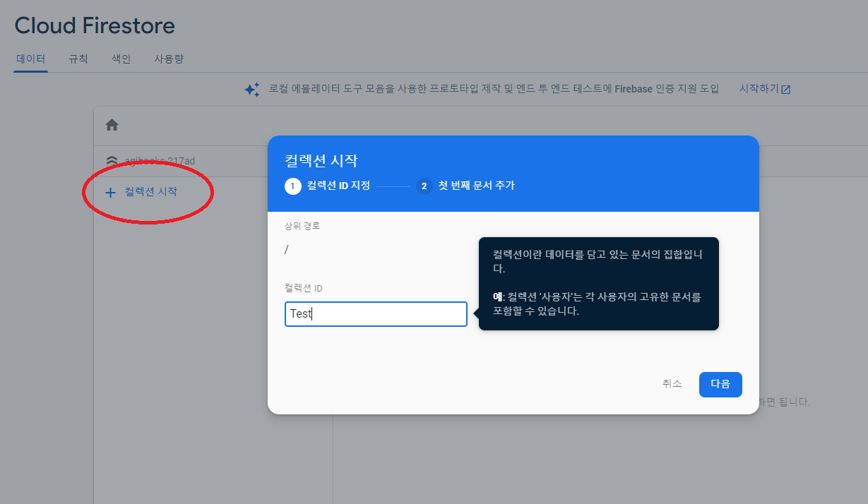Select step 1 컬렉션 ID 지정
The height and width of the screenshot is (504, 868).
tap(328, 186)
